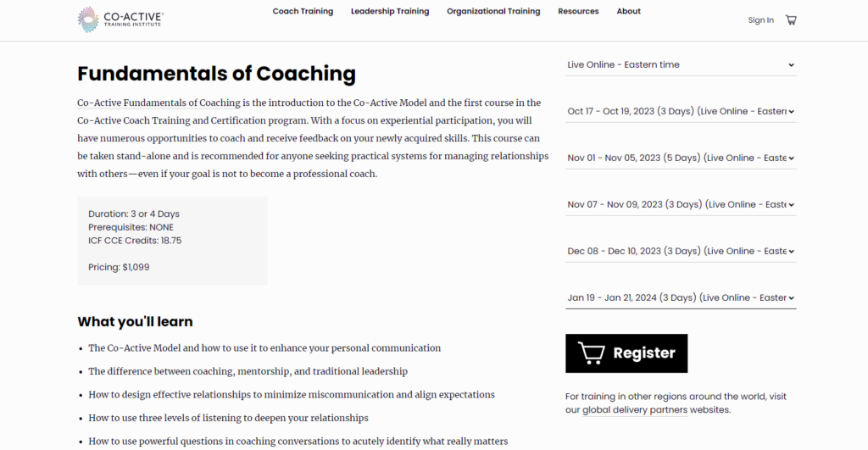The width and height of the screenshot is (868, 450).
Task: Click the Register button
Action: tap(626, 353)
